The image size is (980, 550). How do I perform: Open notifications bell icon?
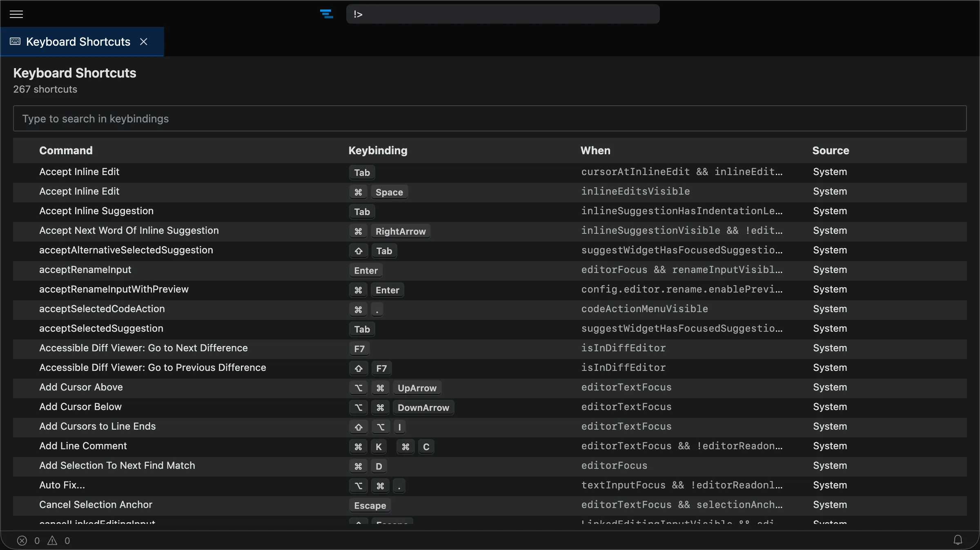(x=958, y=540)
